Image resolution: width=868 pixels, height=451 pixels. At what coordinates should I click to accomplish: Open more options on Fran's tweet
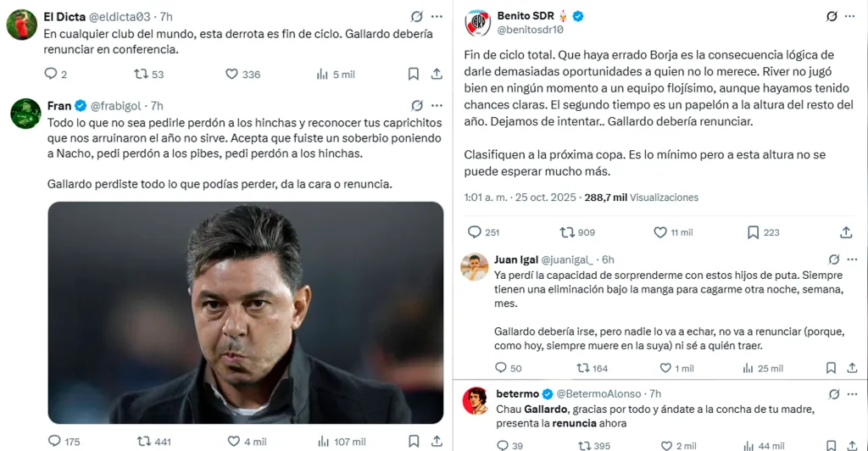(x=437, y=106)
